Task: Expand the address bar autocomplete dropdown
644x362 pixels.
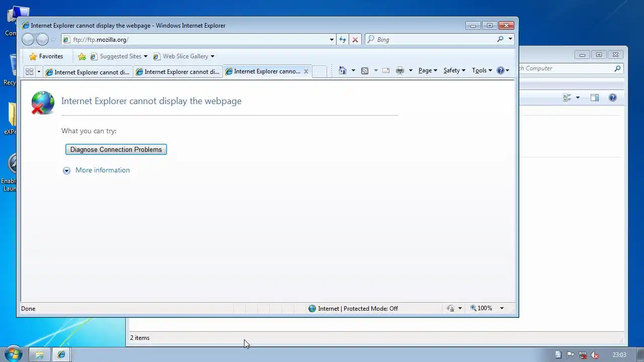Action: [x=332, y=39]
